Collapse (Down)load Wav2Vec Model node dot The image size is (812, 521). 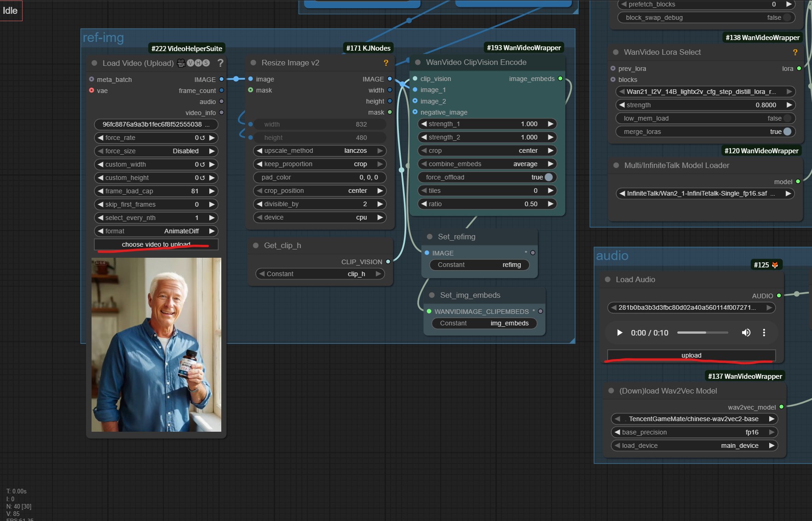click(x=611, y=391)
